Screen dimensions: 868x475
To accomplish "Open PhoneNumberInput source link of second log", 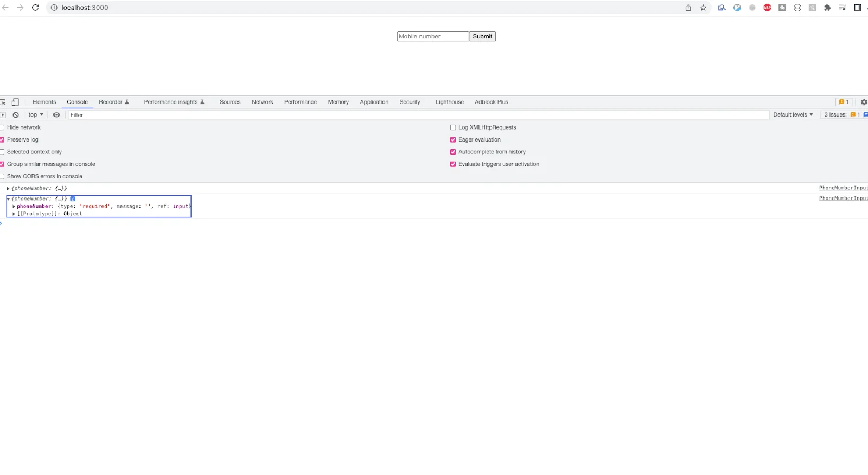I will click(x=843, y=198).
